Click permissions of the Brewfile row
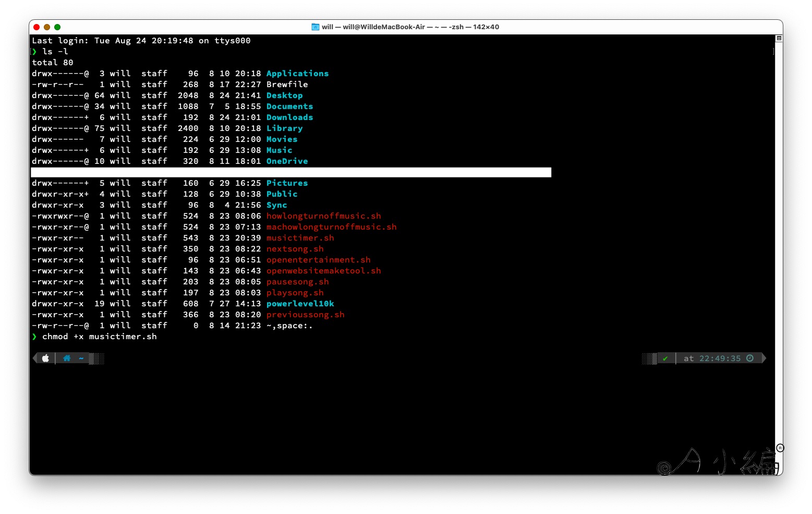The image size is (812, 514). click(x=57, y=85)
